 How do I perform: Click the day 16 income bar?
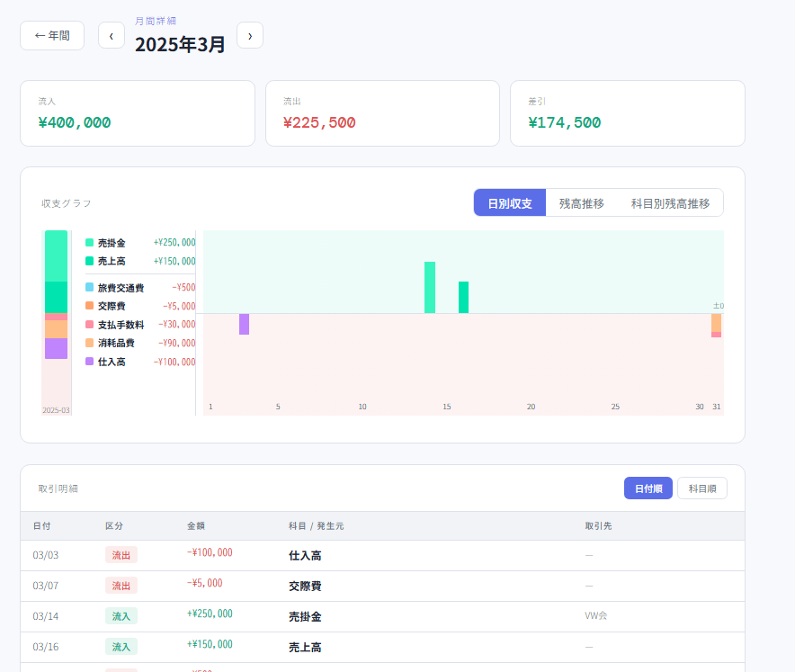[463, 298]
